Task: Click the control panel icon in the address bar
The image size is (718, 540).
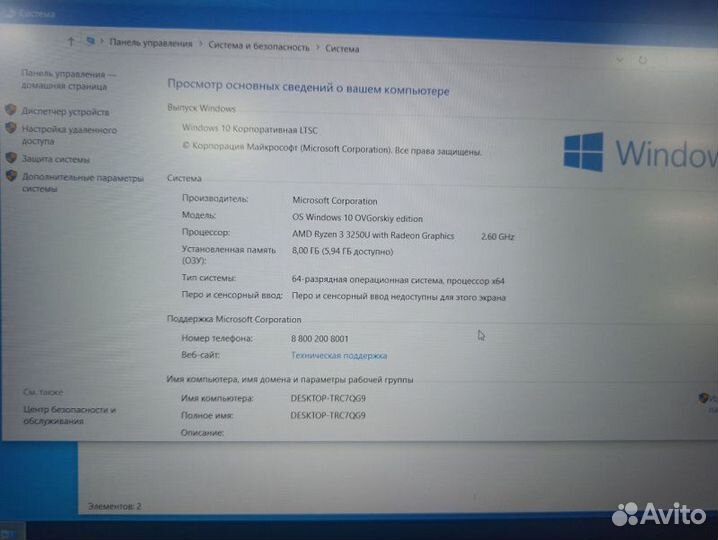Action: tap(90, 42)
